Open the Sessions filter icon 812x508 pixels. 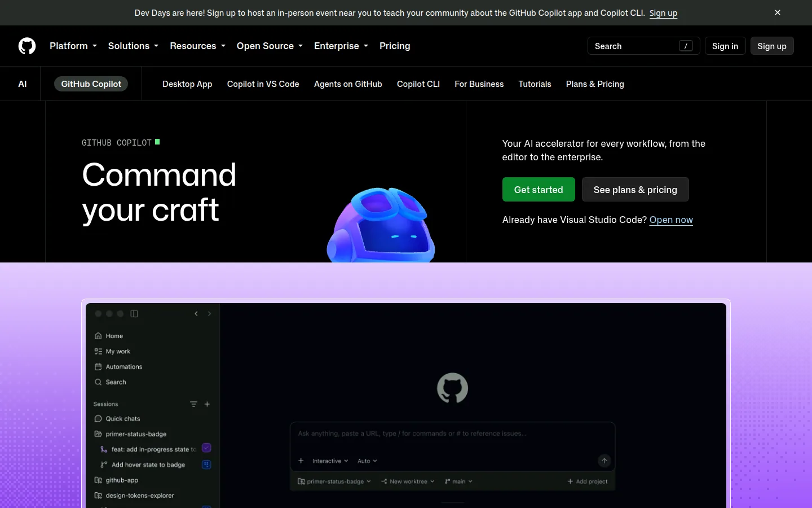tap(193, 404)
